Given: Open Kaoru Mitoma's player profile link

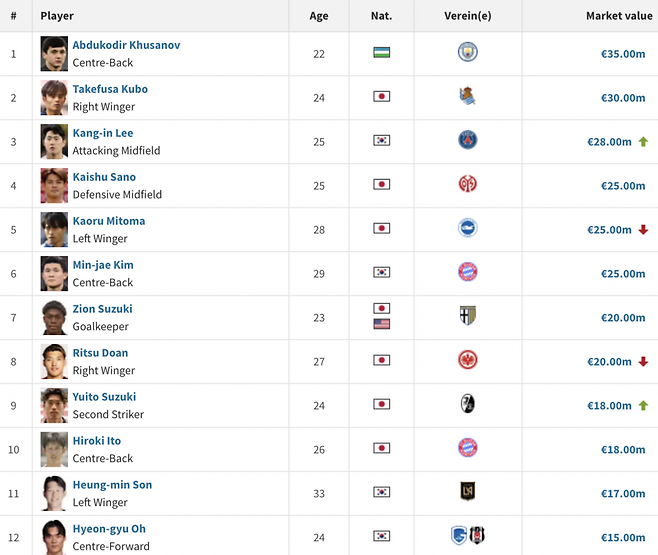Looking at the screenshot, I should pyautogui.click(x=108, y=221).
